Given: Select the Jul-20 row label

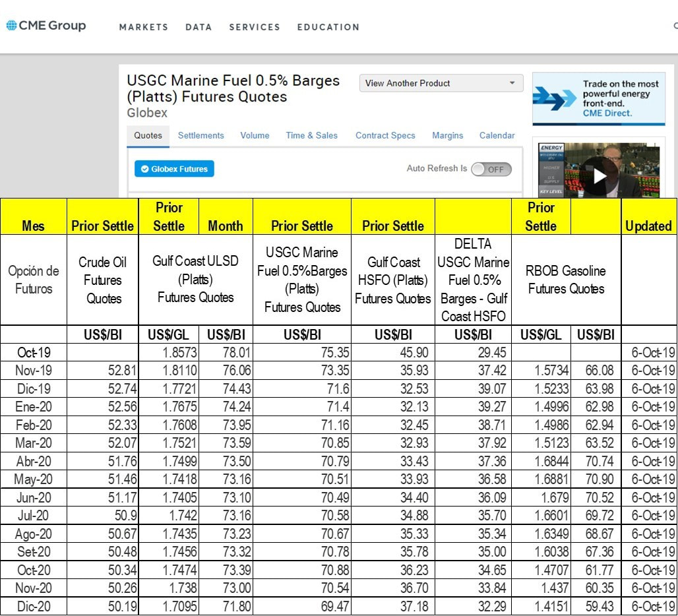Looking at the screenshot, I should 34,515.
